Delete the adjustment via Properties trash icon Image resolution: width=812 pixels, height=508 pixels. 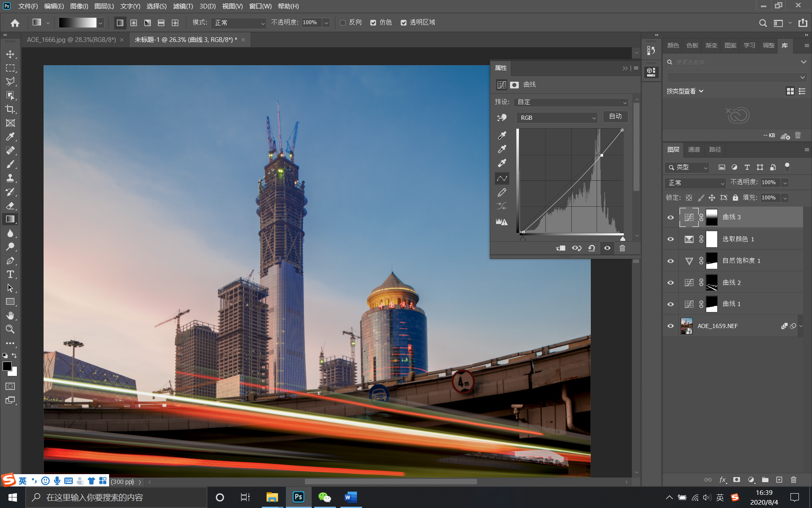[622, 248]
